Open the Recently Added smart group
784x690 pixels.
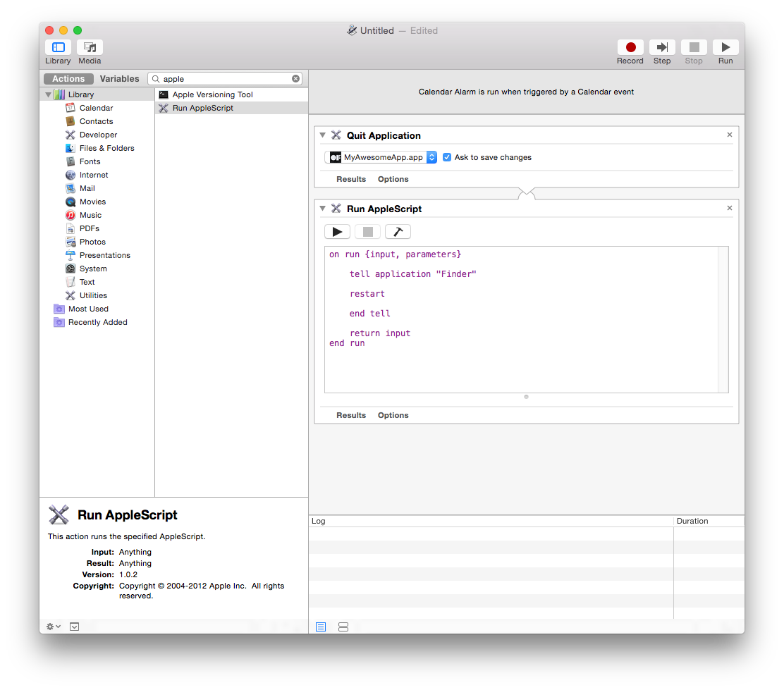tap(97, 323)
